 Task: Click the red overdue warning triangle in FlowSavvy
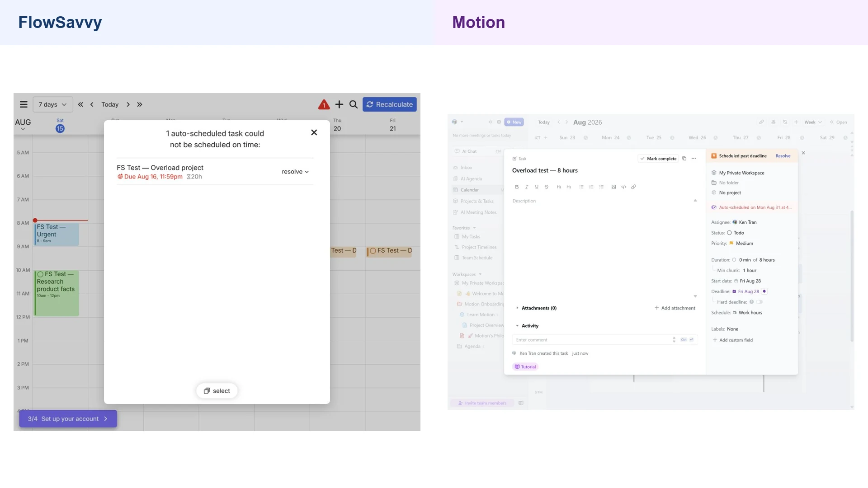pos(324,105)
